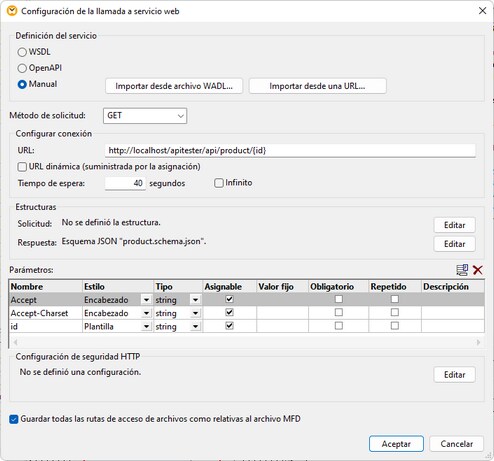Click into the URL text field
This screenshot has width=494, height=461.
(290, 150)
